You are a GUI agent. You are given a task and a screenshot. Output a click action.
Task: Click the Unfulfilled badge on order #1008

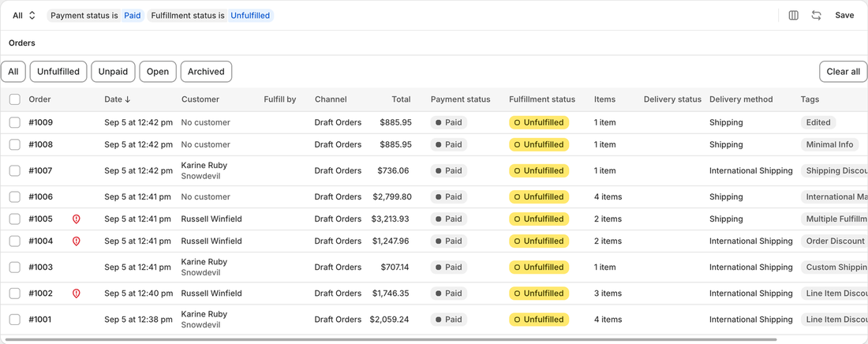click(539, 144)
